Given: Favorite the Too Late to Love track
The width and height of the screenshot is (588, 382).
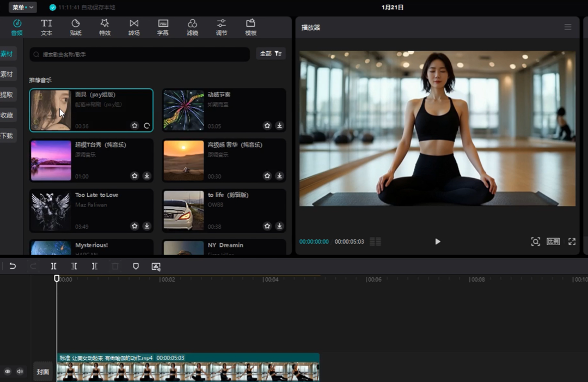Looking at the screenshot, I should [x=134, y=226].
